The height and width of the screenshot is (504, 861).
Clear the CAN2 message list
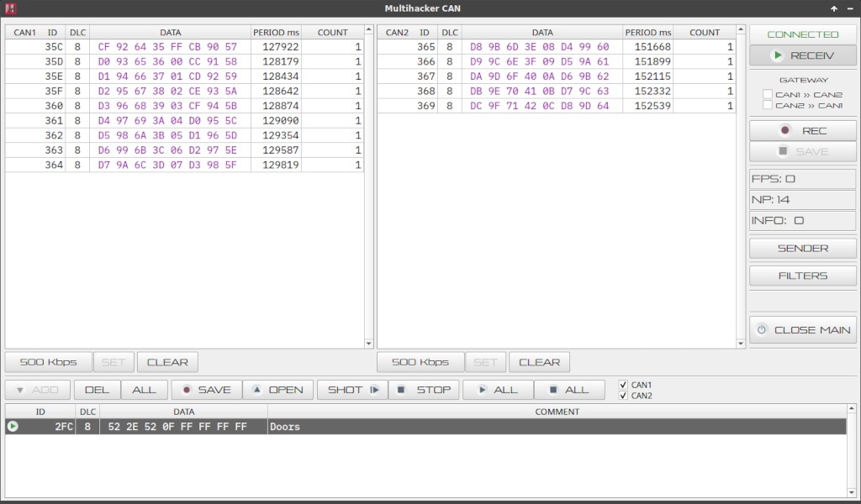click(539, 362)
